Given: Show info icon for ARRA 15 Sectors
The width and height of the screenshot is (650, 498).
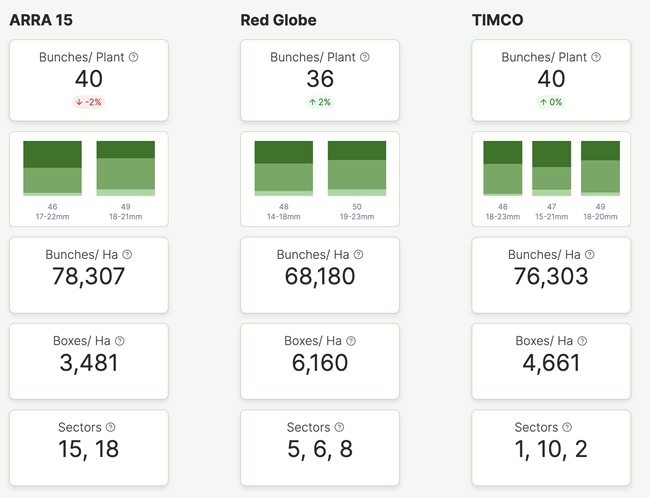Looking at the screenshot, I should (x=110, y=427).
